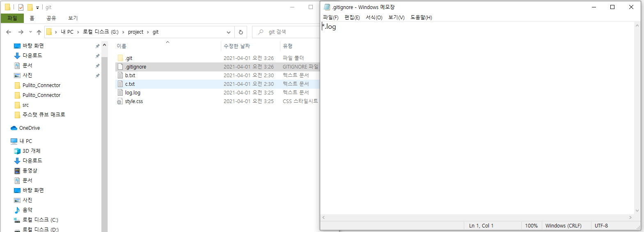Open the 공유 ribbon tab
Image resolution: width=644 pixels, height=232 pixels.
tap(51, 18)
